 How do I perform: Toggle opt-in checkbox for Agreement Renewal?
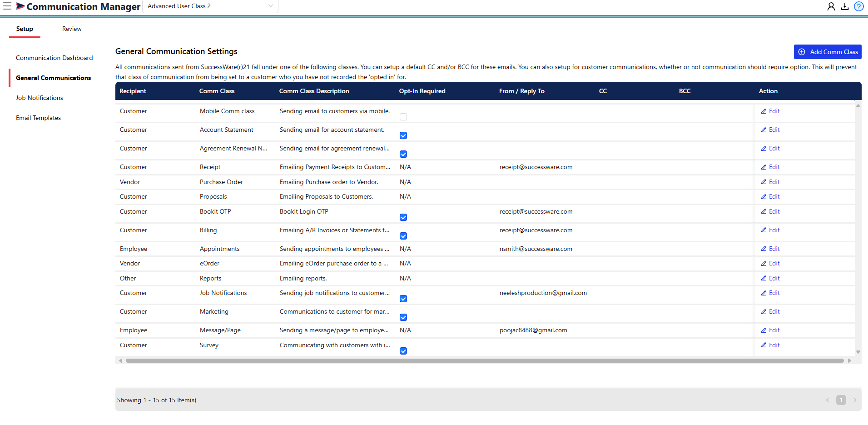click(x=403, y=154)
